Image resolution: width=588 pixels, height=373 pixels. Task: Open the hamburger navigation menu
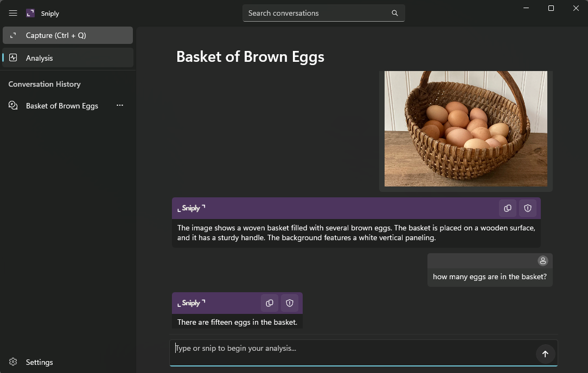12,13
